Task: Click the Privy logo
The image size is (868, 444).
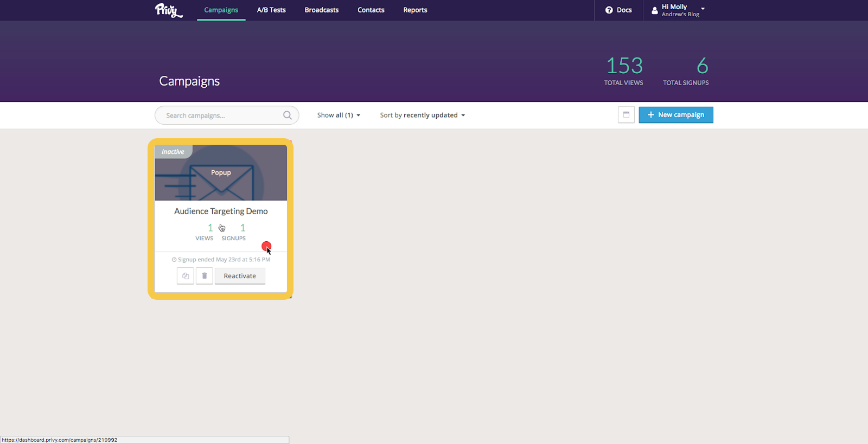Action: click(x=169, y=10)
